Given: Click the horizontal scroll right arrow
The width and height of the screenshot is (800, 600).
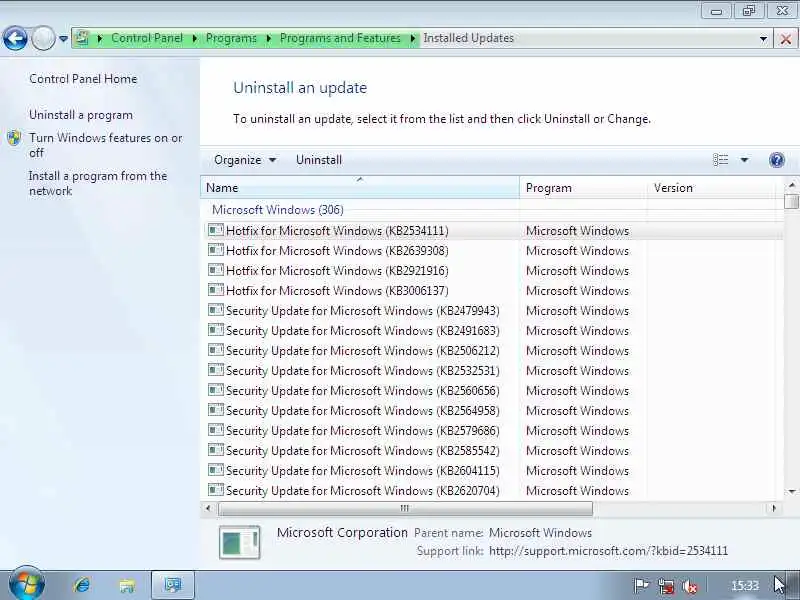Looking at the screenshot, I should click(x=774, y=508).
